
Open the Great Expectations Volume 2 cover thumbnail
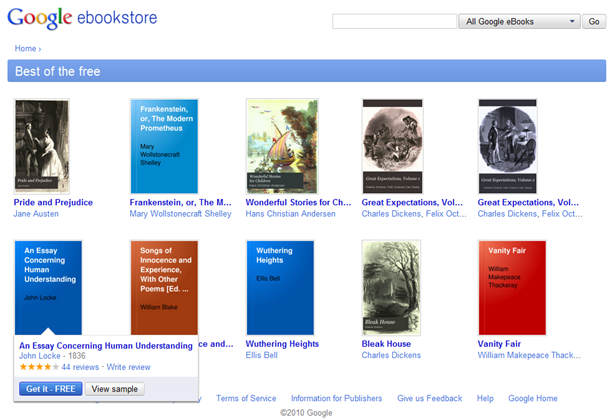point(508,146)
